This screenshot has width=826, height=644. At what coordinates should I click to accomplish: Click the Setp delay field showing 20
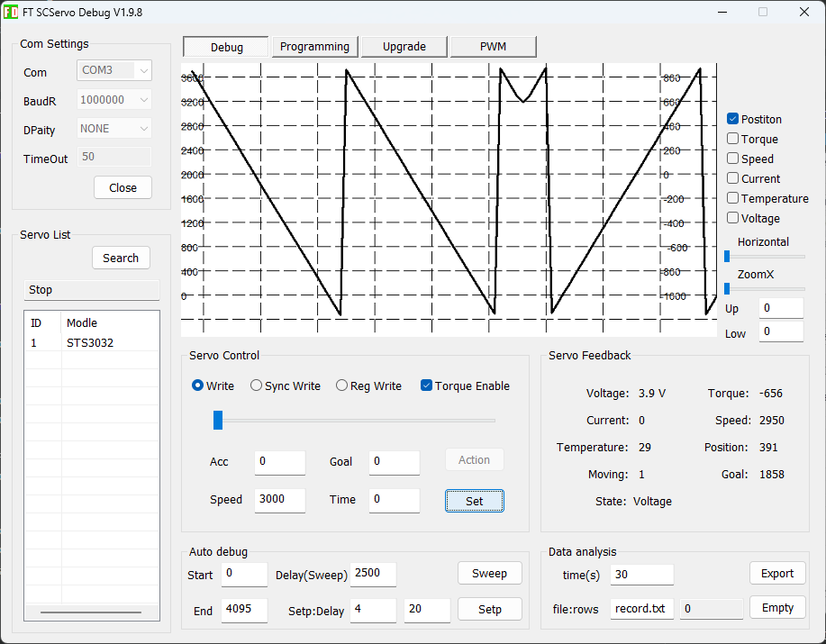coord(427,610)
